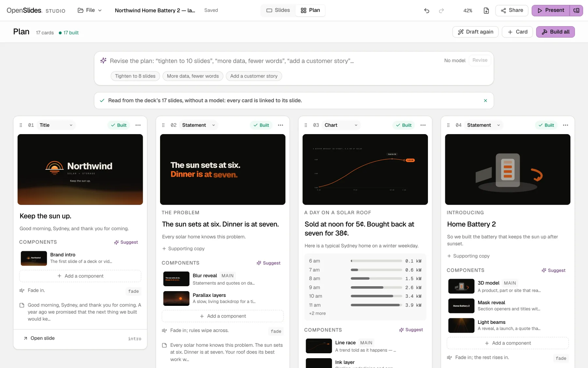Open more options for card 02
The image size is (588, 368).
pos(280,125)
